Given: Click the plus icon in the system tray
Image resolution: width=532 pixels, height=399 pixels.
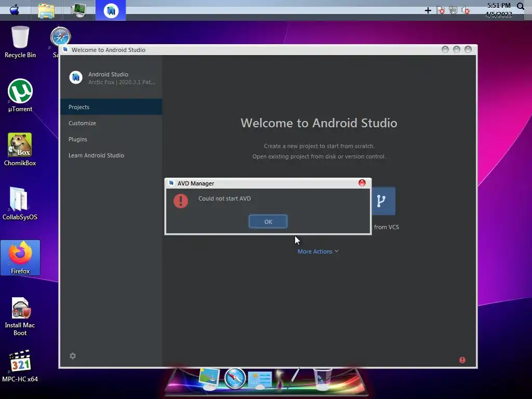Looking at the screenshot, I should tap(428, 10).
